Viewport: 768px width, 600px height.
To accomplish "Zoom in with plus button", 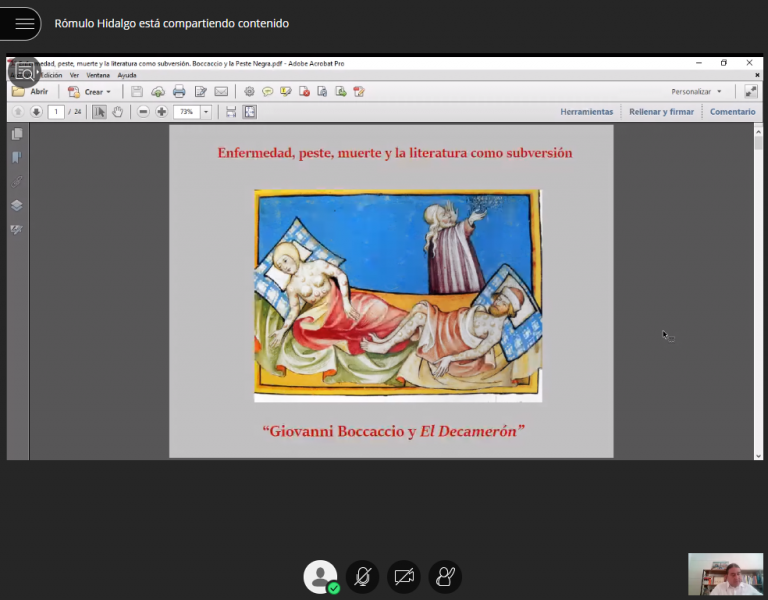I will tap(162, 112).
